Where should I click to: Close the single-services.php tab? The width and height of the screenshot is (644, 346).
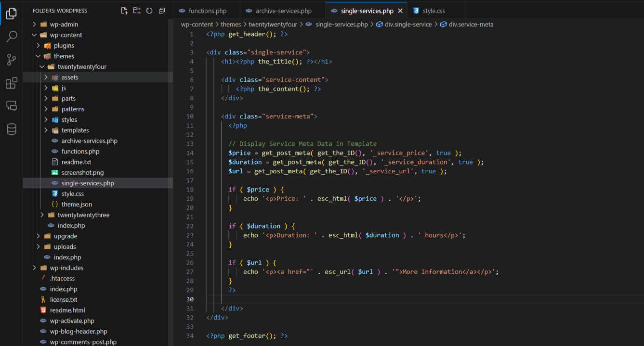[x=400, y=11]
